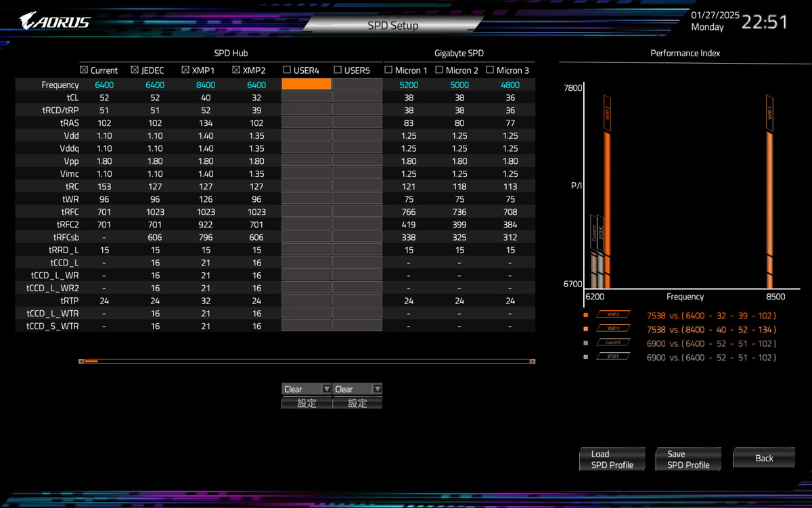Screen dimensions: 812x508
Task: Click the clock showing 22:51
Action: (x=765, y=22)
